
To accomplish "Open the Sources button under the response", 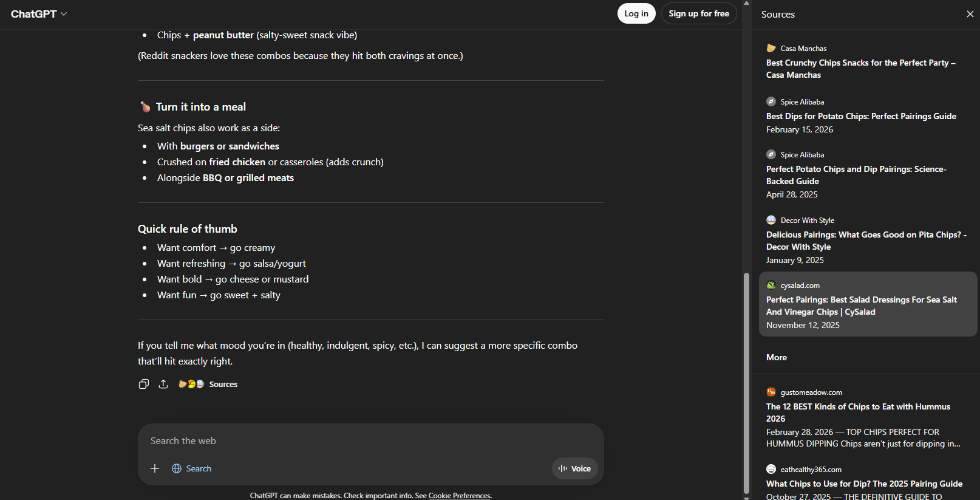I will coord(208,384).
